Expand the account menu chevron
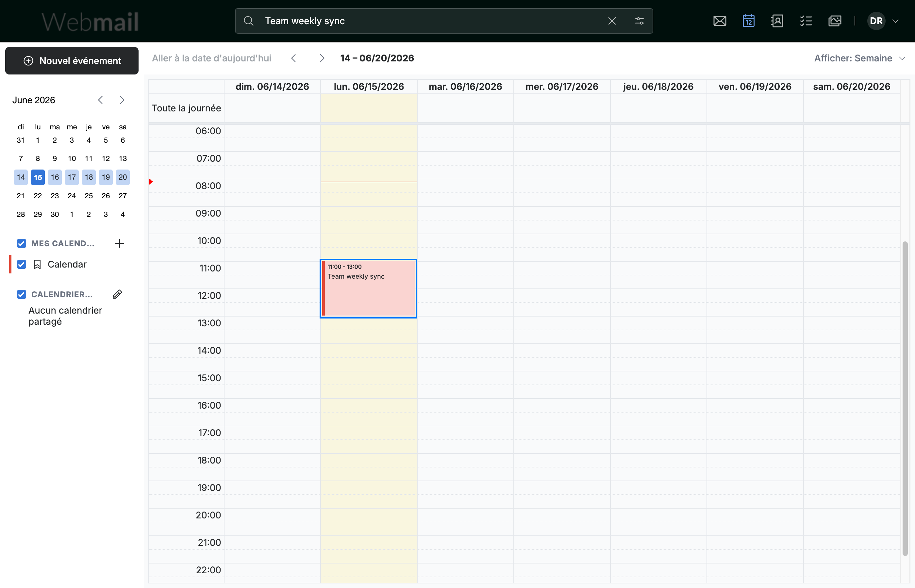915x588 pixels. pos(895,21)
